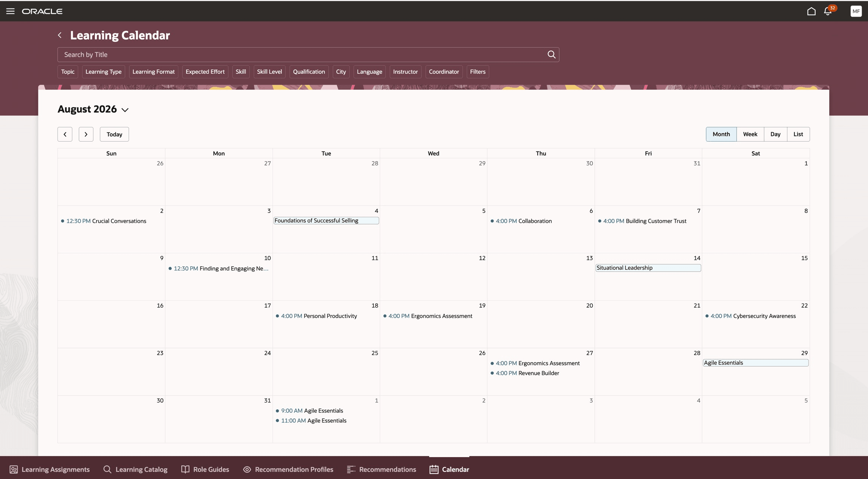Open the Instructor filter
The image size is (868, 479).
tap(405, 72)
